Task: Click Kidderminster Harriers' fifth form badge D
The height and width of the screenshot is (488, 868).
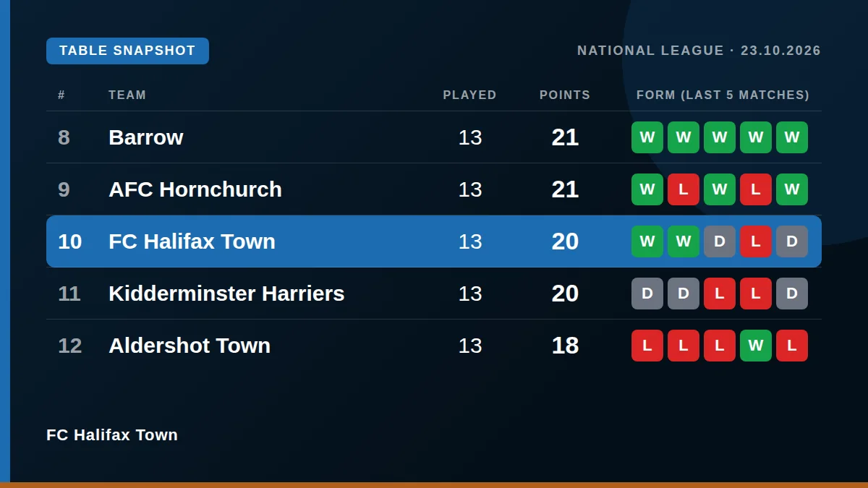Action: pos(792,294)
